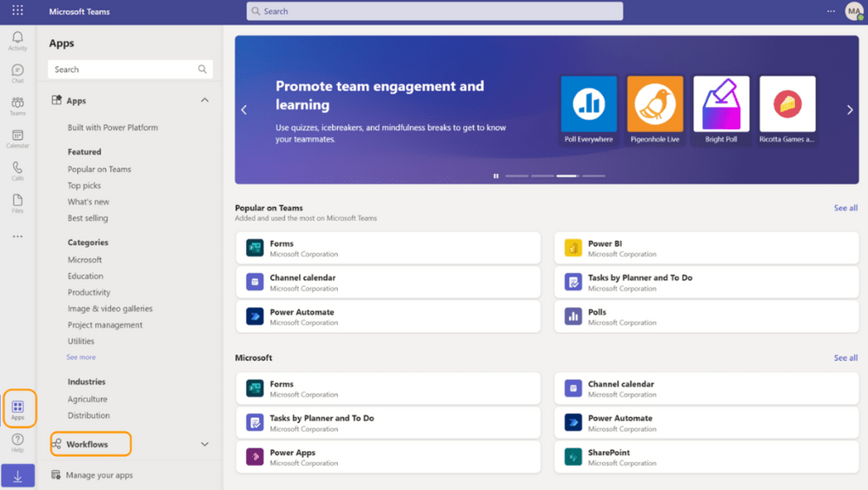868x490 pixels.
Task: Open the Poll Everywhere app tile
Action: coord(588,110)
